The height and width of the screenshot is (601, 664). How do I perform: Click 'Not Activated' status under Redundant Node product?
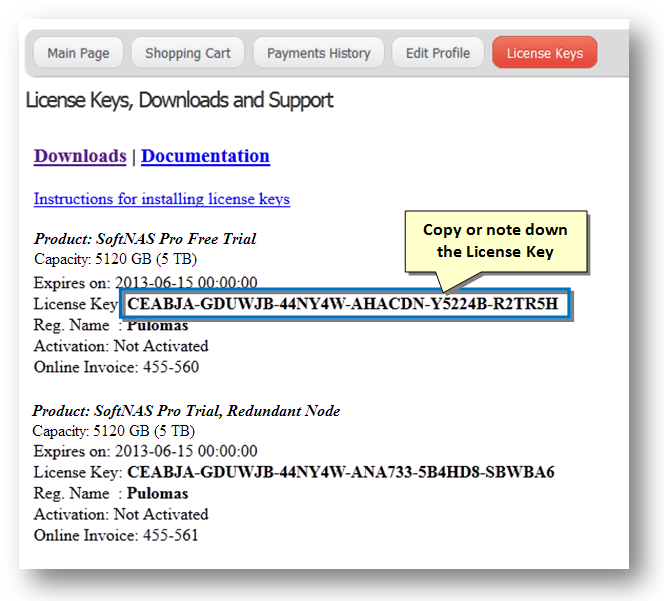click(x=161, y=514)
